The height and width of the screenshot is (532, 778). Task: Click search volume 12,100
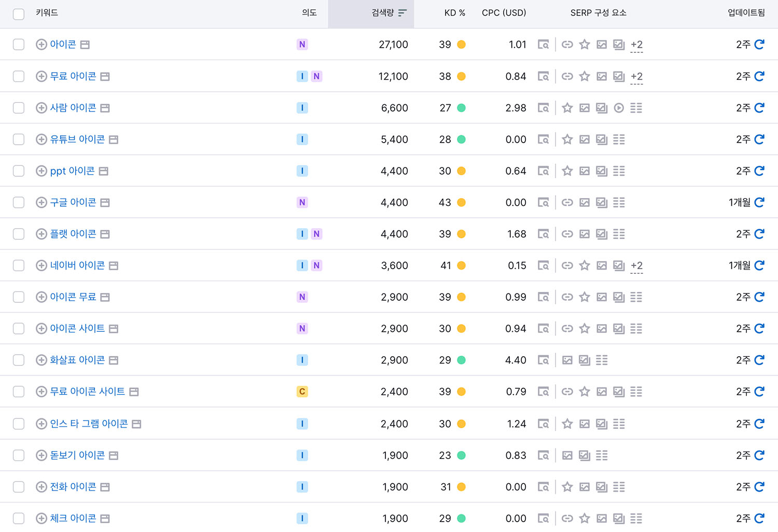click(393, 76)
